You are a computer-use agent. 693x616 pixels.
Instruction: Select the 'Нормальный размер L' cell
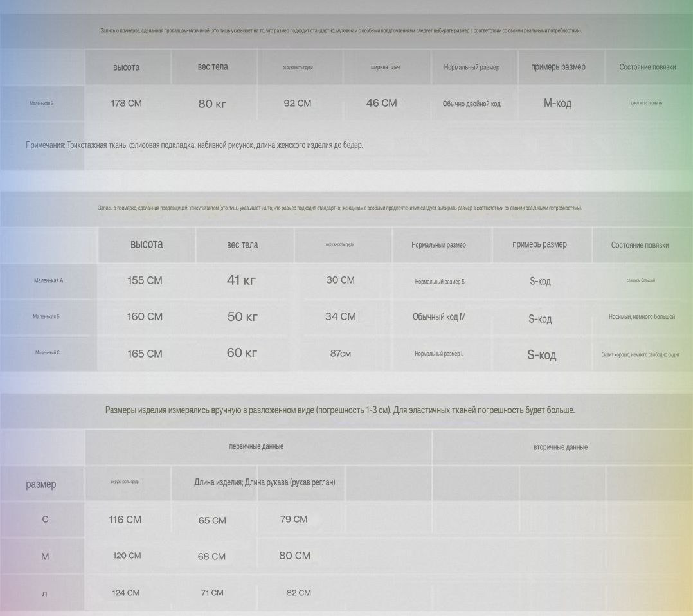pyautogui.click(x=439, y=354)
